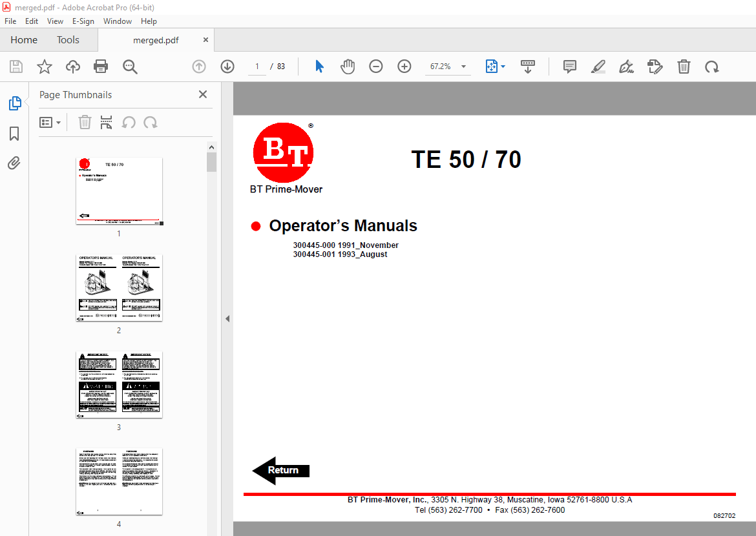Rotate thumbnails counterclockwise
The height and width of the screenshot is (536, 756).
click(128, 123)
